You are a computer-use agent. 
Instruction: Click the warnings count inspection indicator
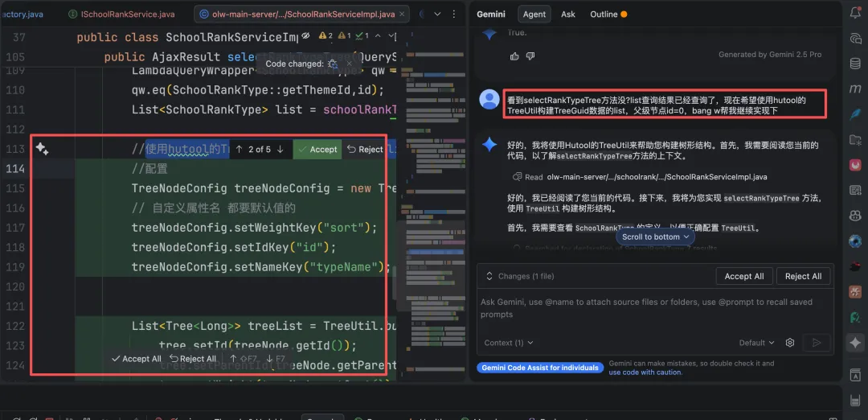326,36
